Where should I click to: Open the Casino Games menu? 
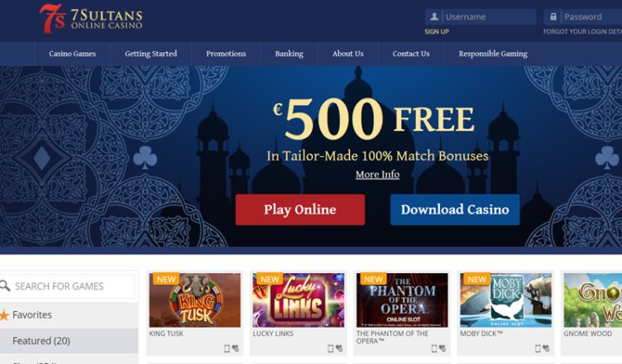click(72, 54)
